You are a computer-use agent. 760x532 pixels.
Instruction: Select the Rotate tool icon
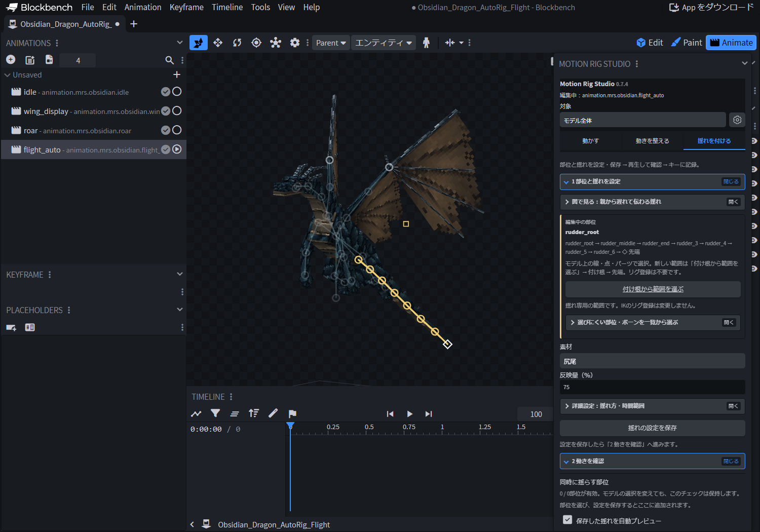(x=237, y=43)
